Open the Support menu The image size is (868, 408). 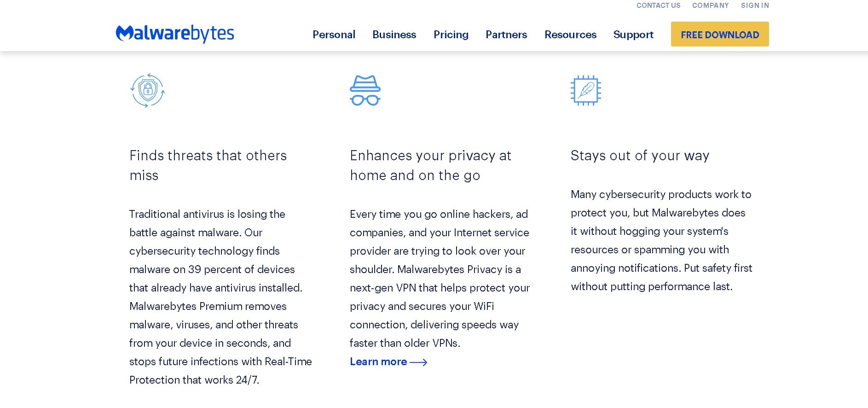[633, 35]
